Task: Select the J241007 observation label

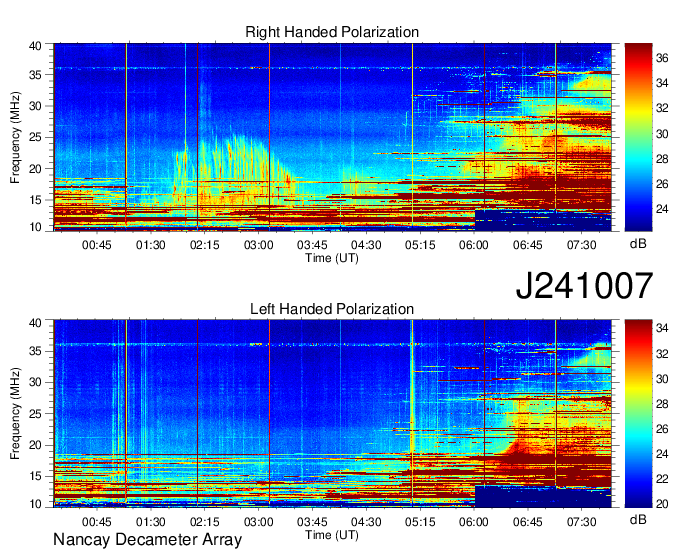Action: click(584, 286)
